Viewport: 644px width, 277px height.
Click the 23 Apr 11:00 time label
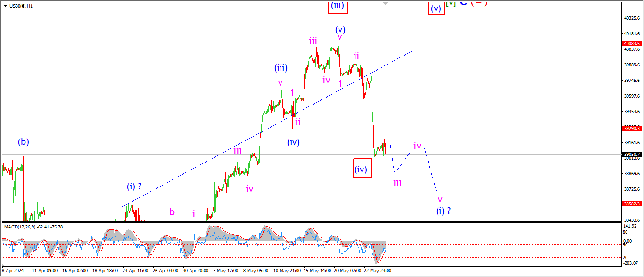tap(136, 271)
